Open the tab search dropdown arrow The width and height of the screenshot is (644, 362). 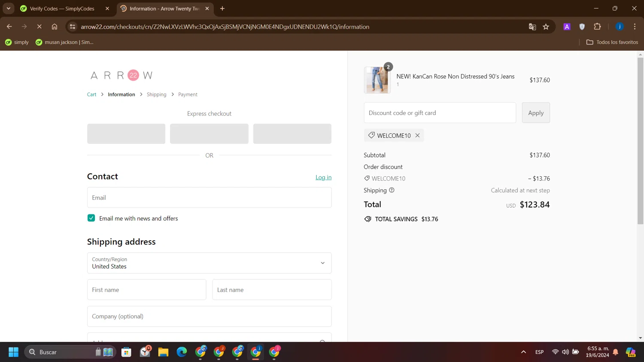[9, 9]
